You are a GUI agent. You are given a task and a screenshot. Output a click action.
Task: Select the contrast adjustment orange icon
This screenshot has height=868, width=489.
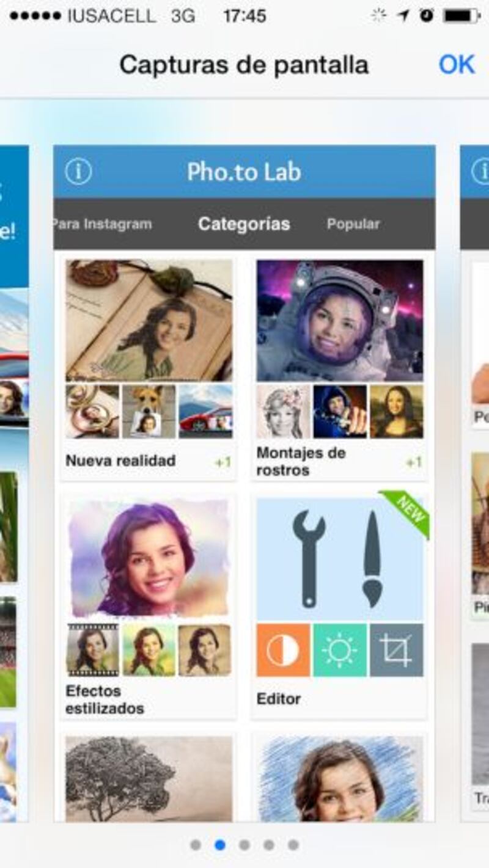click(283, 650)
